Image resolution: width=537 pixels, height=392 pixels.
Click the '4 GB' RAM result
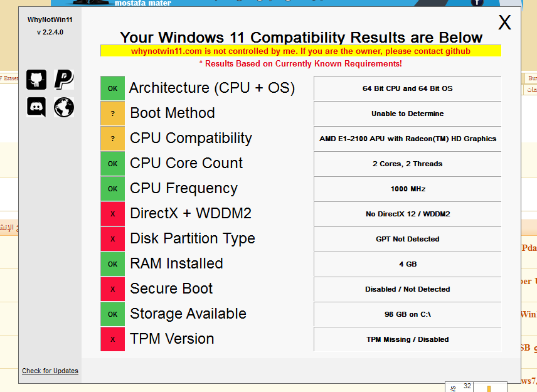[x=408, y=264]
